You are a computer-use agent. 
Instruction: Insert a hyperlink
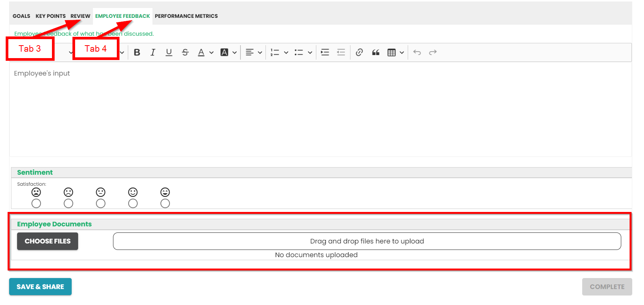(359, 52)
